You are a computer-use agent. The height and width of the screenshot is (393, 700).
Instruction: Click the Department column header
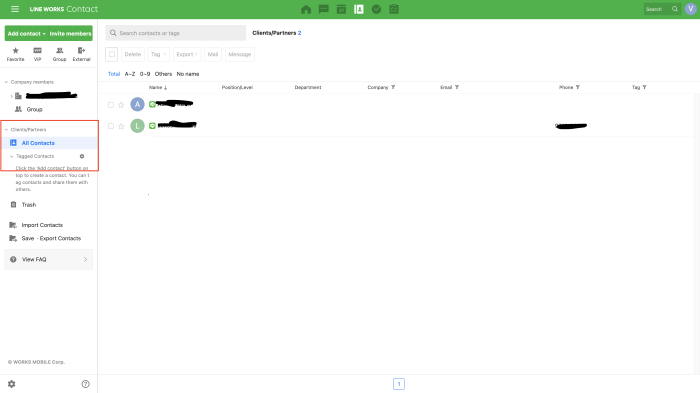click(308, 88)
